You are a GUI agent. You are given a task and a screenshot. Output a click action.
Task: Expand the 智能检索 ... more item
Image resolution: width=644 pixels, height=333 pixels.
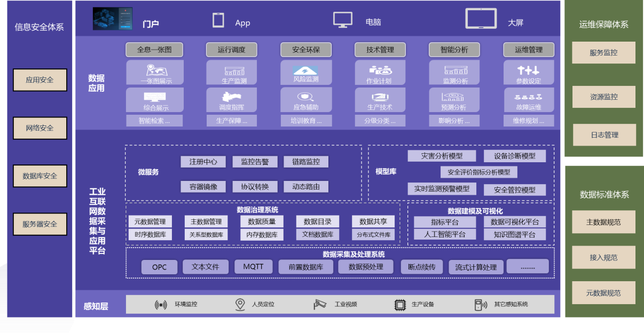point(154,121)
